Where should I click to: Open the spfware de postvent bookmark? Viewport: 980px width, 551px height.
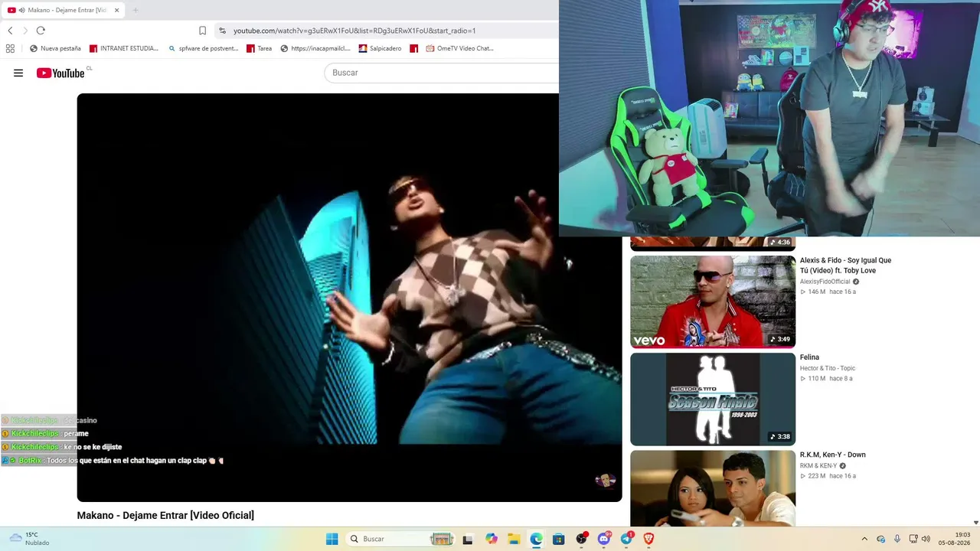[203, 48]
